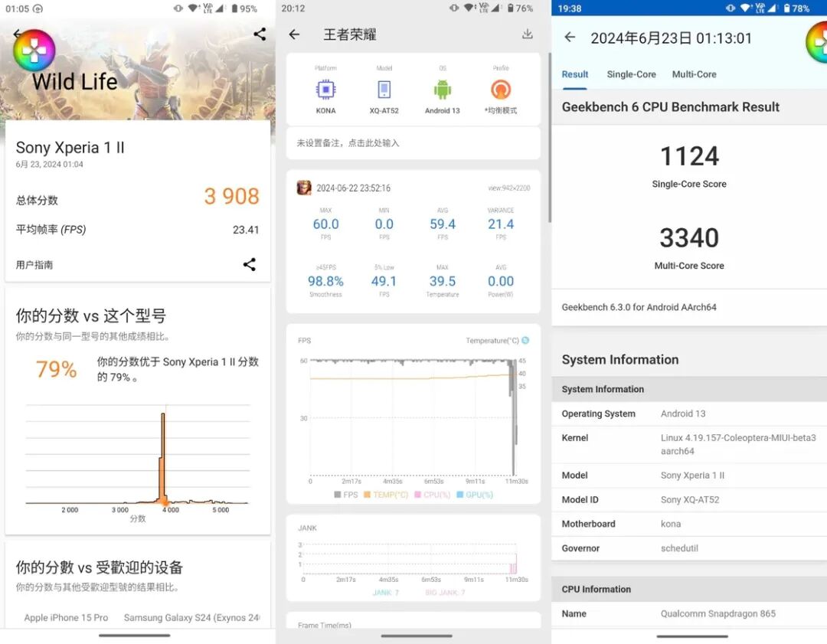Toggle the CPU(%) legend series
Screen dimensions: 827x644
pos(433,495)
